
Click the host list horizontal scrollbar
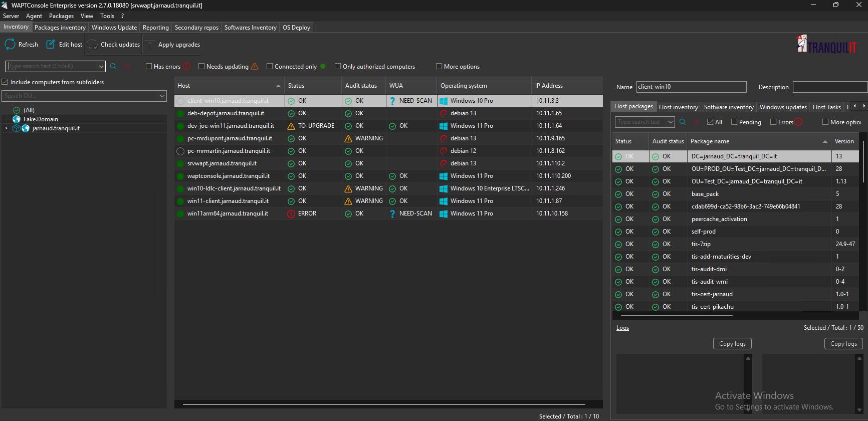(384, 404)
